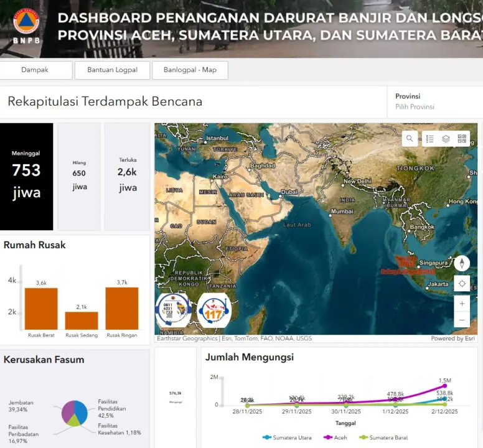483x448 pixels.
Task: Click the New Delhi label on map
Action: (358, 181)
